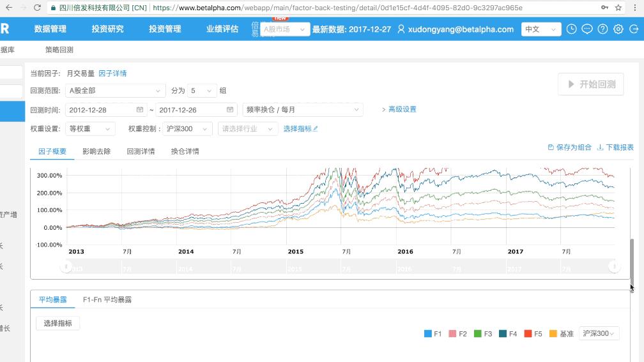Viewport: 644px width, 362px height.
Task: Click the end date field 2017-12-26
Action: coord(196,110)
